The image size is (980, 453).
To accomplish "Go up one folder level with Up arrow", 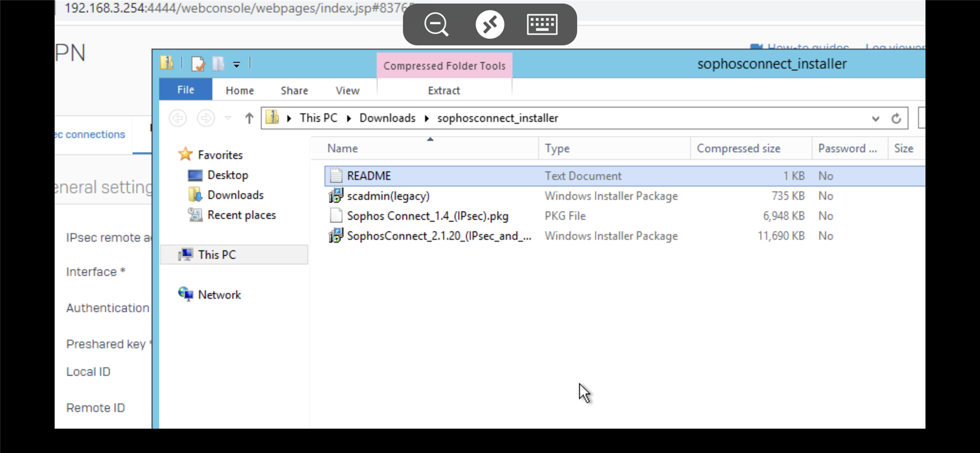I will [x=249, y=118].
